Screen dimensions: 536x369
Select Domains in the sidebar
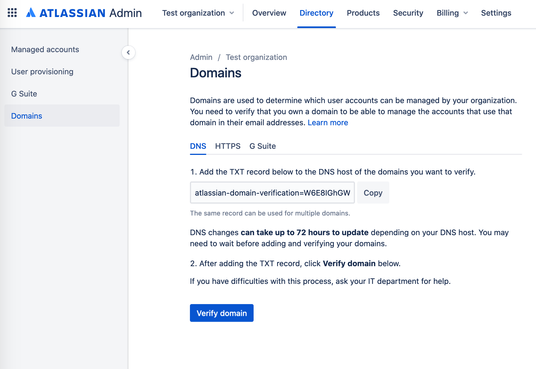(62, 116)
